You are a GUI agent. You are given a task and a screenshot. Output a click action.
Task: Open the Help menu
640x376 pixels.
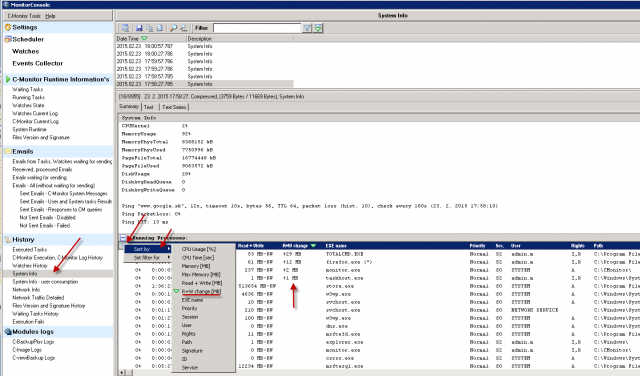(x=50, y=16)
